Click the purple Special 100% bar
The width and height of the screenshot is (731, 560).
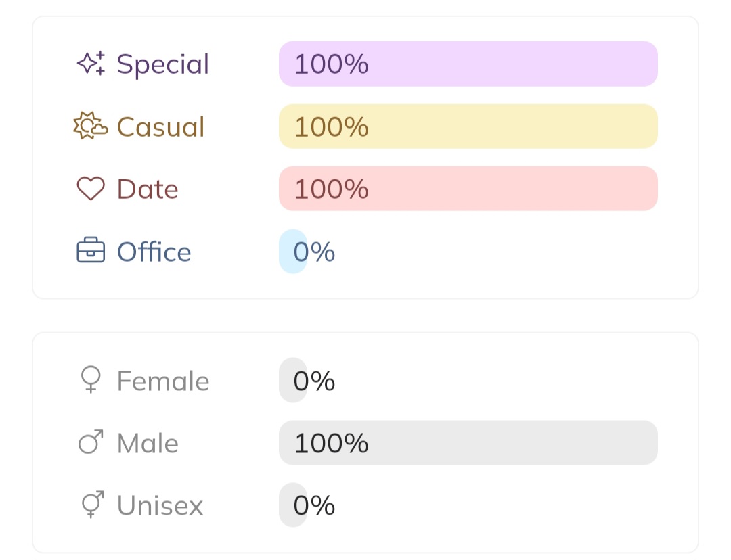468,64
